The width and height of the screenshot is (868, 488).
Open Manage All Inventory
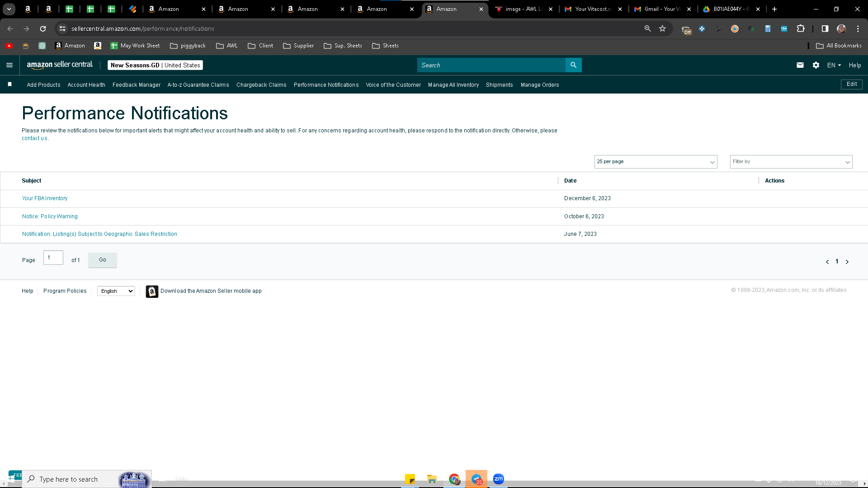pos(453,85)
